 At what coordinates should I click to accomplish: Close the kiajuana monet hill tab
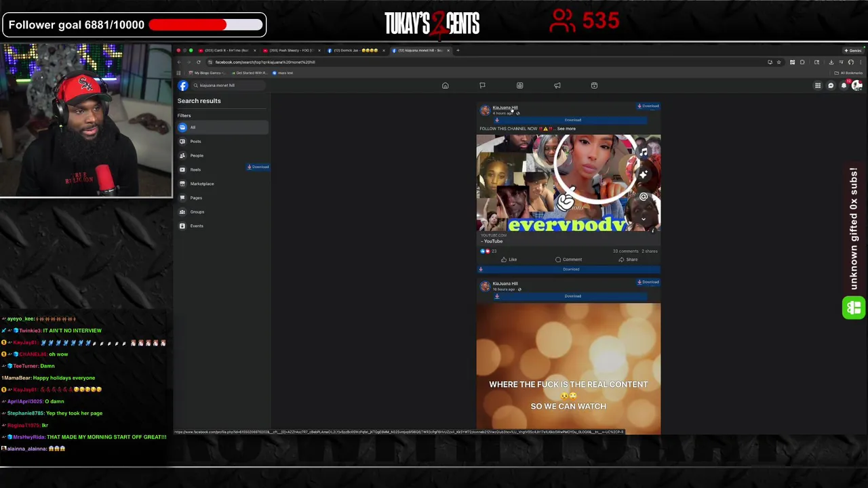click(448, 50)
